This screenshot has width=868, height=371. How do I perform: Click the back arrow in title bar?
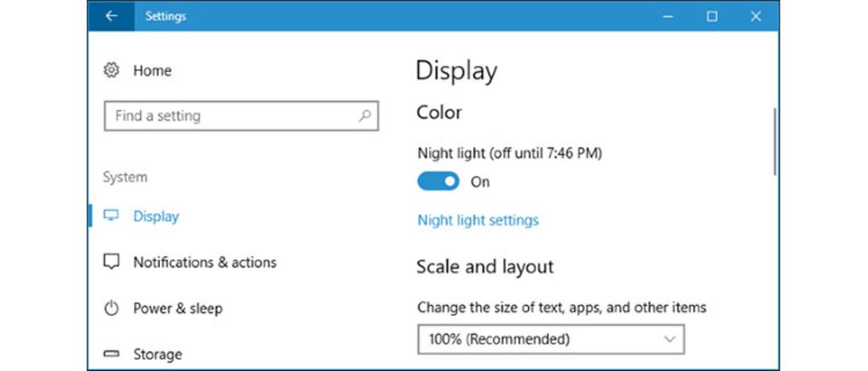click(111, 16)
